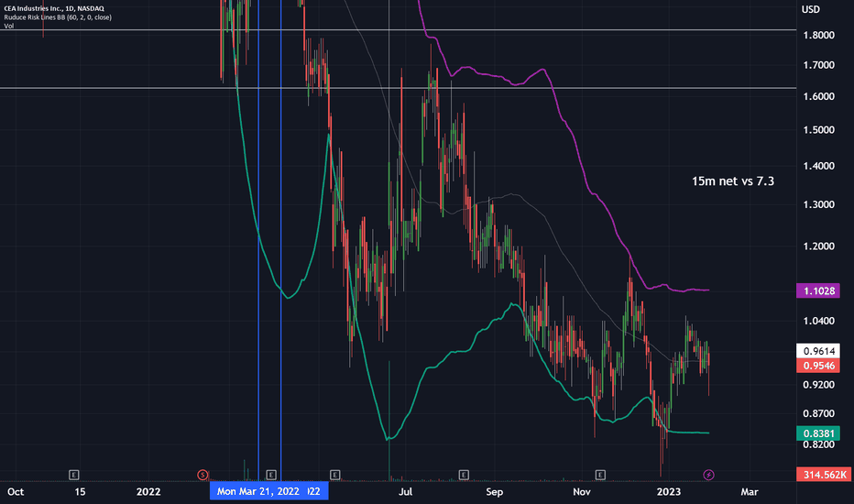854x504 pixels.
Task: Click the Mar label on the time axis
Action: pyautogui.click(x=750, y=492)
